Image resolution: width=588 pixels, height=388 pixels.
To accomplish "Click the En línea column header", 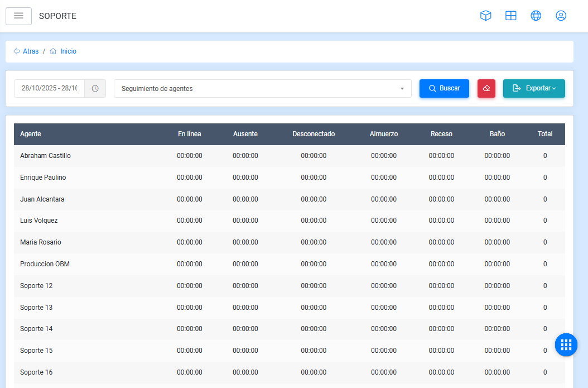I will click(190, 134).
